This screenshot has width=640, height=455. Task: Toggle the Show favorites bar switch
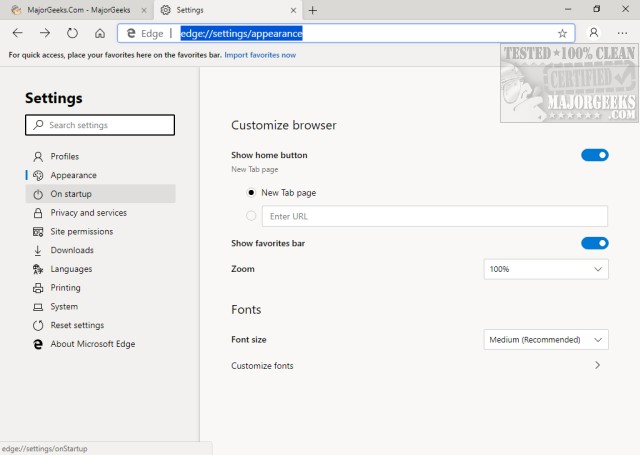pos(595,243)
